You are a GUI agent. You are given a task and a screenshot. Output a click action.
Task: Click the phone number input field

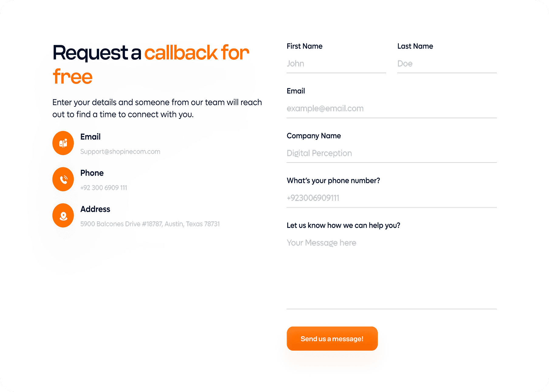(392, 198)
